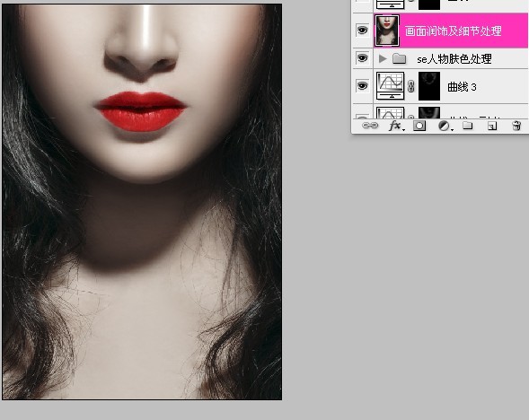Toggle the mask link chain on 曲线 3
The width and height of the screenshot is (529, 420).
click(x=410, y=87)
